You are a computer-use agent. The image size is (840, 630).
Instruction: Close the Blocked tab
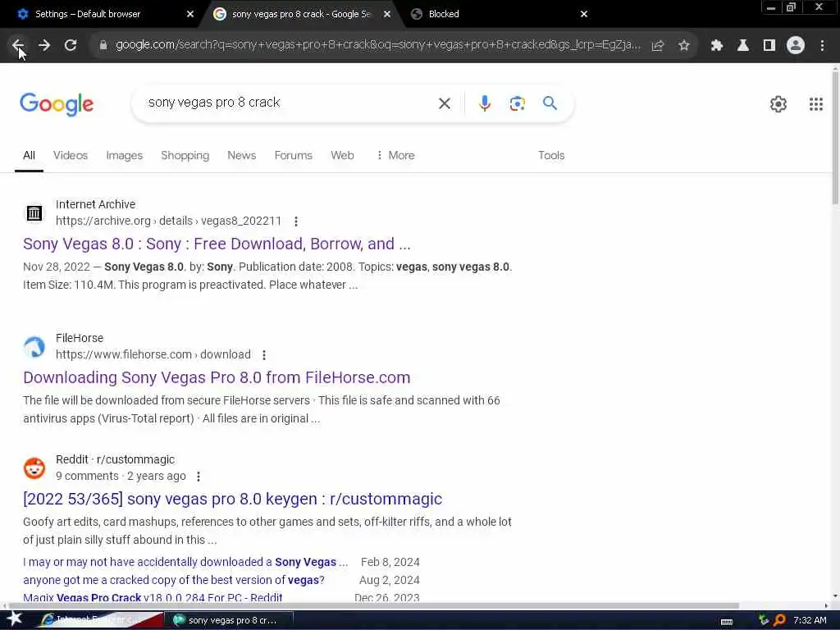pos(584,14)
